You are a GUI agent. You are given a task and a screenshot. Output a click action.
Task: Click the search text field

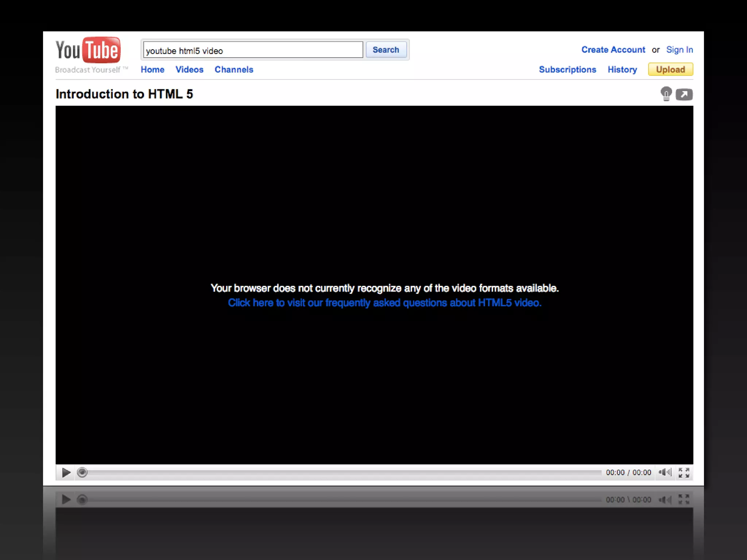coord(253,50)
